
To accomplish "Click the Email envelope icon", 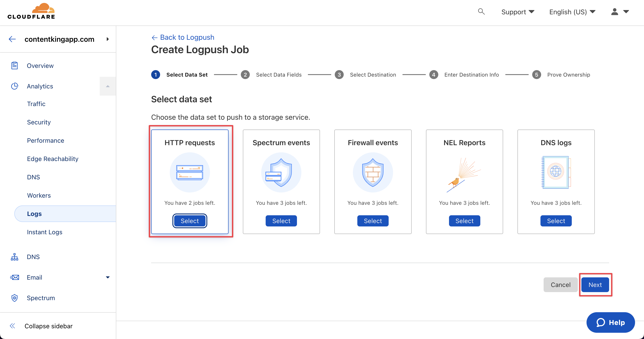I will 15,277.
